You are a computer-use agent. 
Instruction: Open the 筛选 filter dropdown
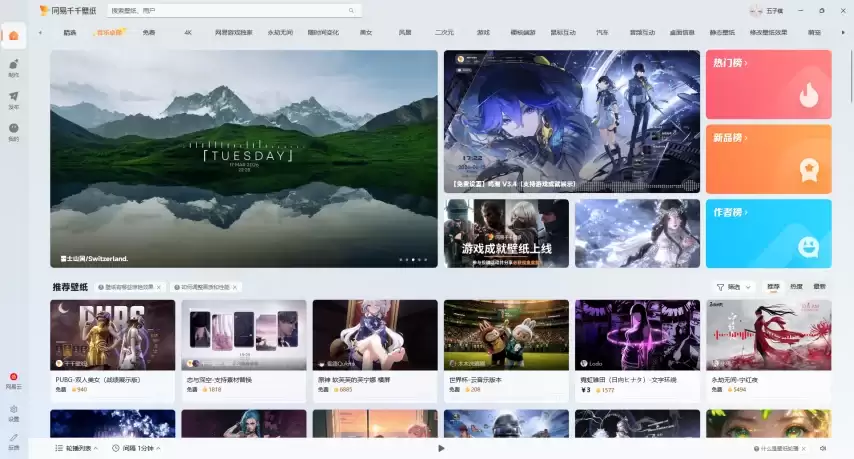pos(734,287)
